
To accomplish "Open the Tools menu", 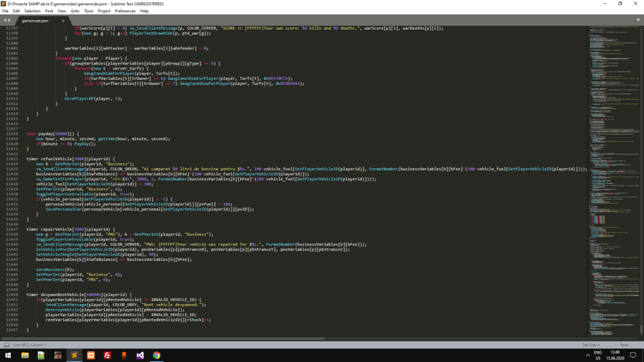I will pyautogui.click(x=89, y=11).
